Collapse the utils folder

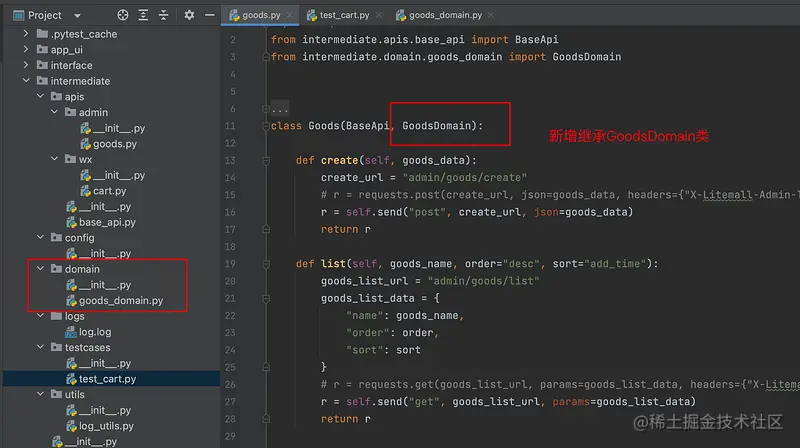pos(40,394)
